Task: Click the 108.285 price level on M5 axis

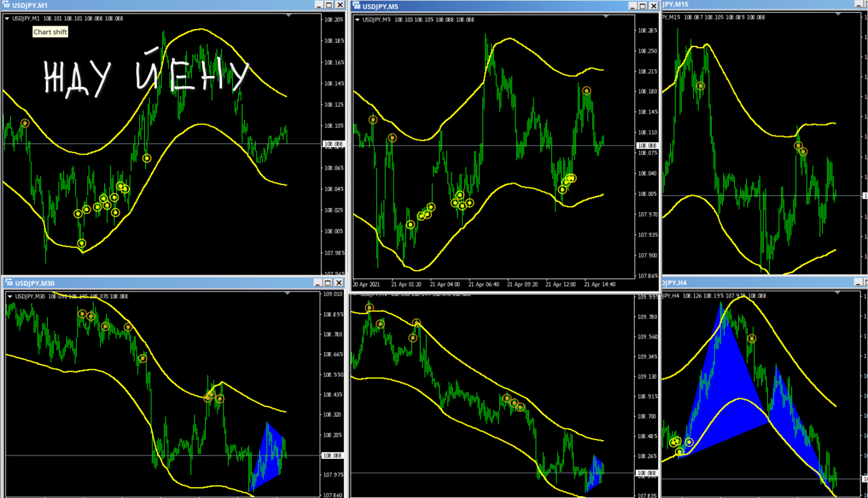Action: (648, 31)
